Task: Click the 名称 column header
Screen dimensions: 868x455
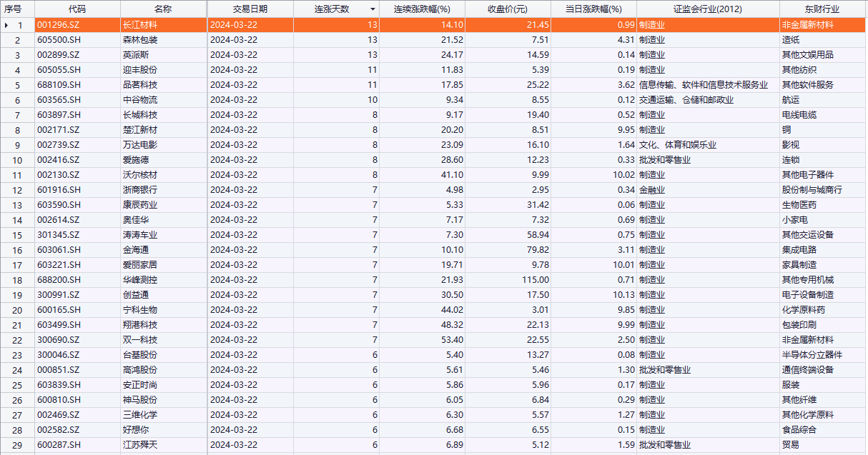Action: tap(163, 9)
